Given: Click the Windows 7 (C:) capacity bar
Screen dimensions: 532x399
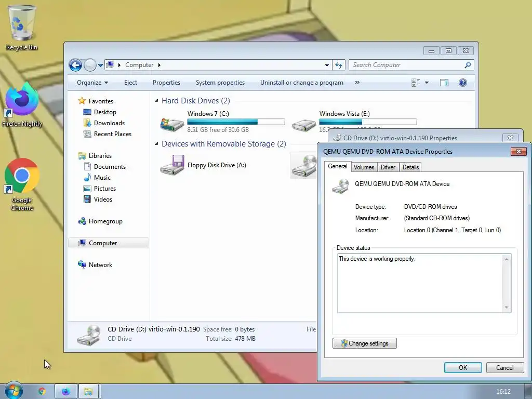Looking at the screenshot, I should pos(236,122).
